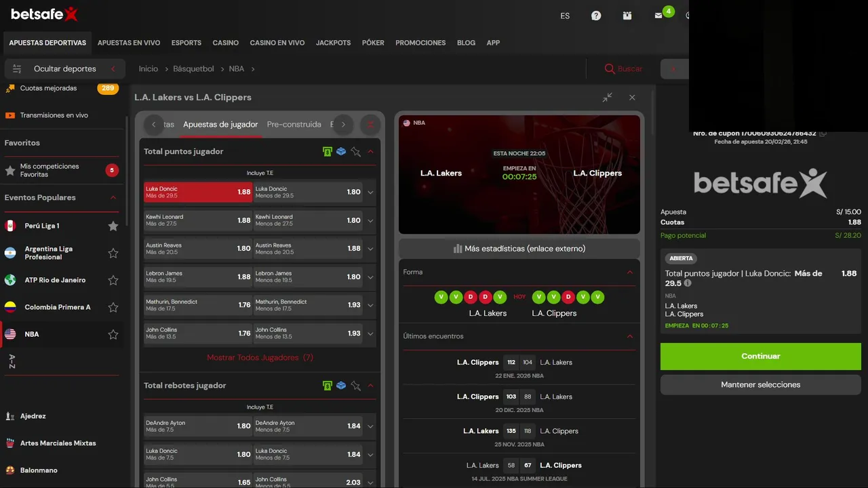Image resolution: width=868 pixels, height=488 pixels.
Task: Pin the Total puntos jugador market
Action: [355, 152]
